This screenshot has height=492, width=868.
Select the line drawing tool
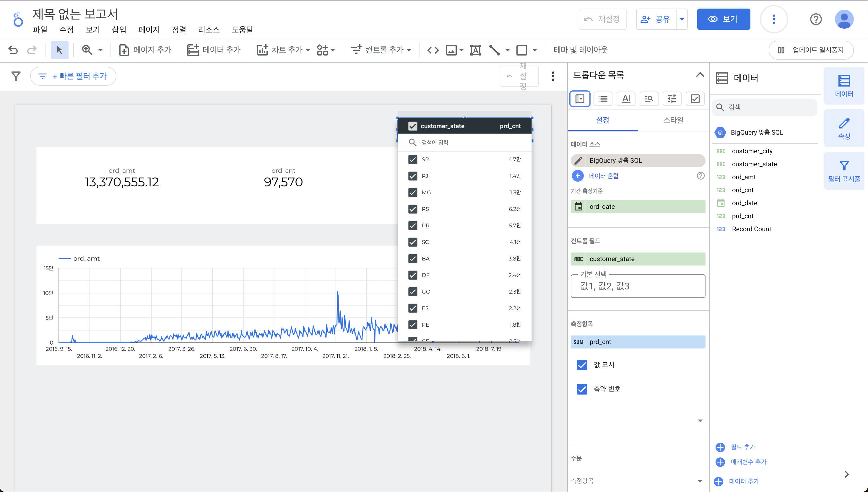coord(494,50)
